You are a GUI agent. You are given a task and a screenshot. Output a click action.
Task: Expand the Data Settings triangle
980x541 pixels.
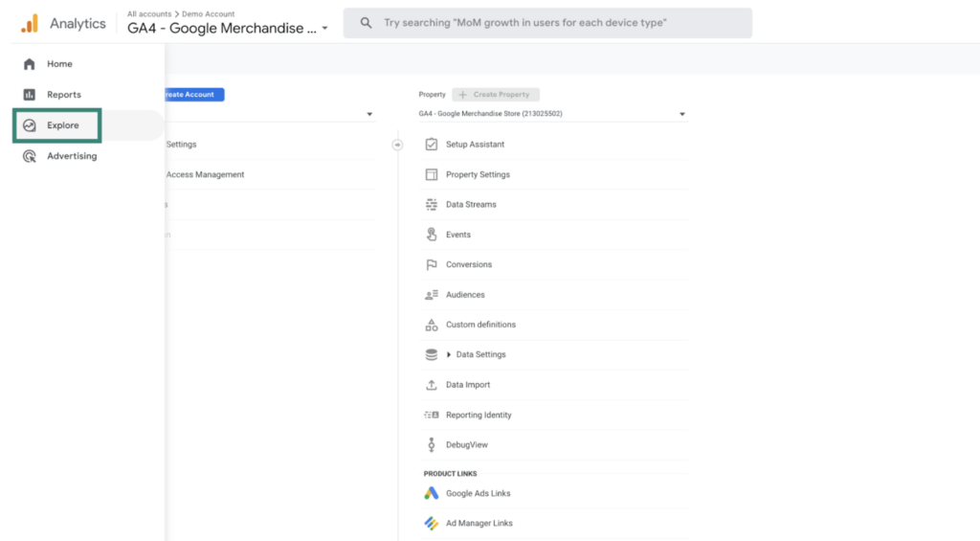tap(449, 354)
